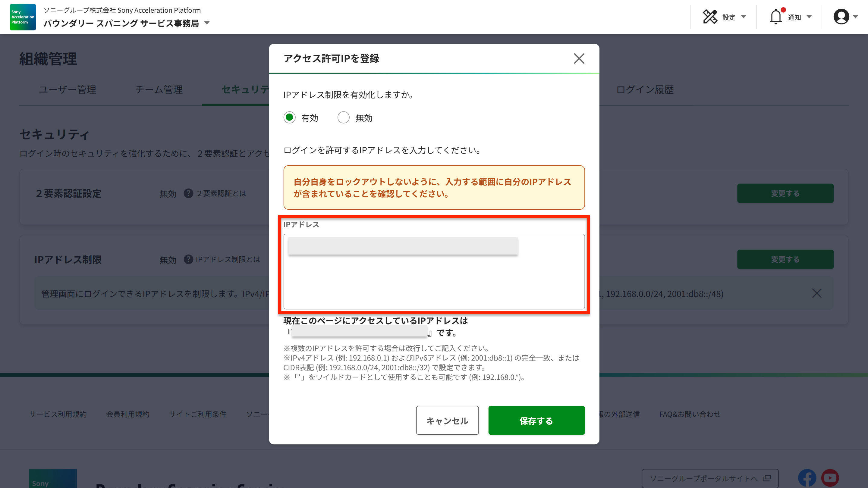
Task: Open 設定 via the crossed-tools icon
Action: click(711, 16)
